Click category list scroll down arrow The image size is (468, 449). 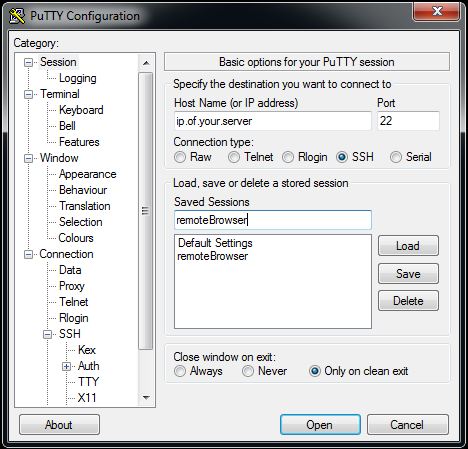[x=146, y=397]
